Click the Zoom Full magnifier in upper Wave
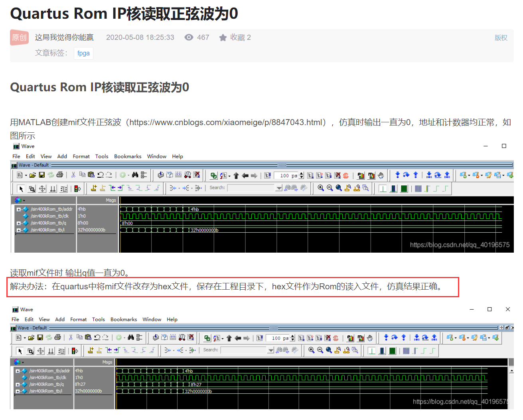The image size is (523, 420). (339, 188)
